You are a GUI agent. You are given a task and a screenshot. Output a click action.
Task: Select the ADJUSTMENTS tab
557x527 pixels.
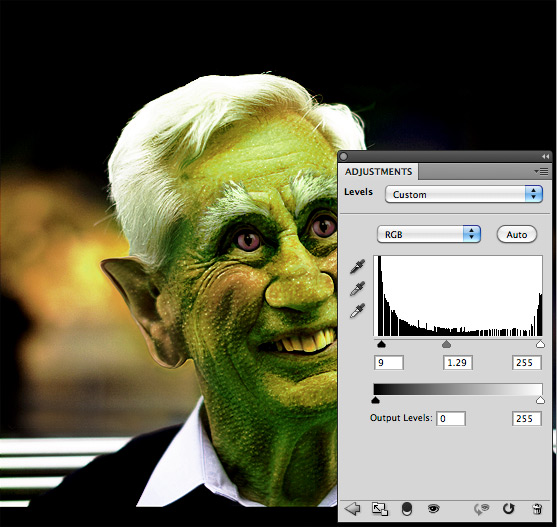click(x=378, y=172)
